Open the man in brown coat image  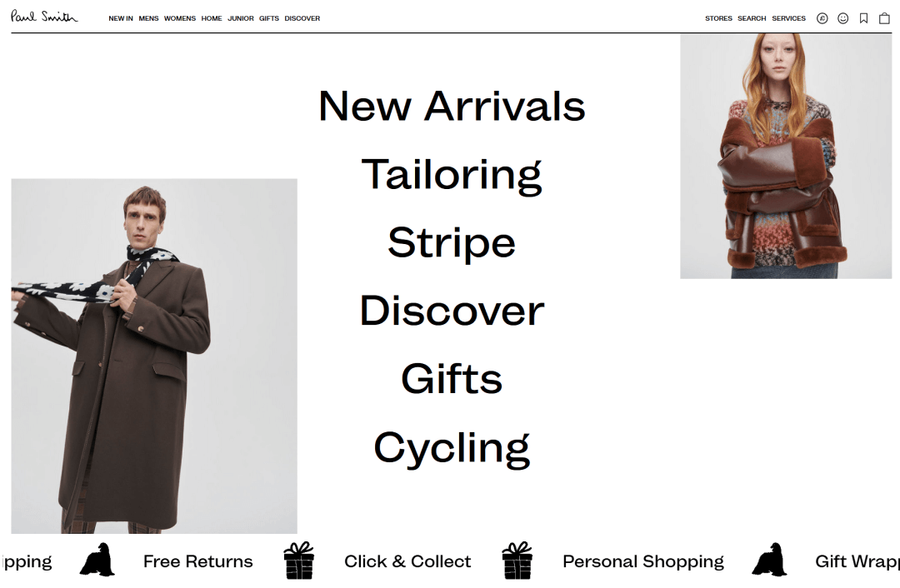(x=154, y=356)
